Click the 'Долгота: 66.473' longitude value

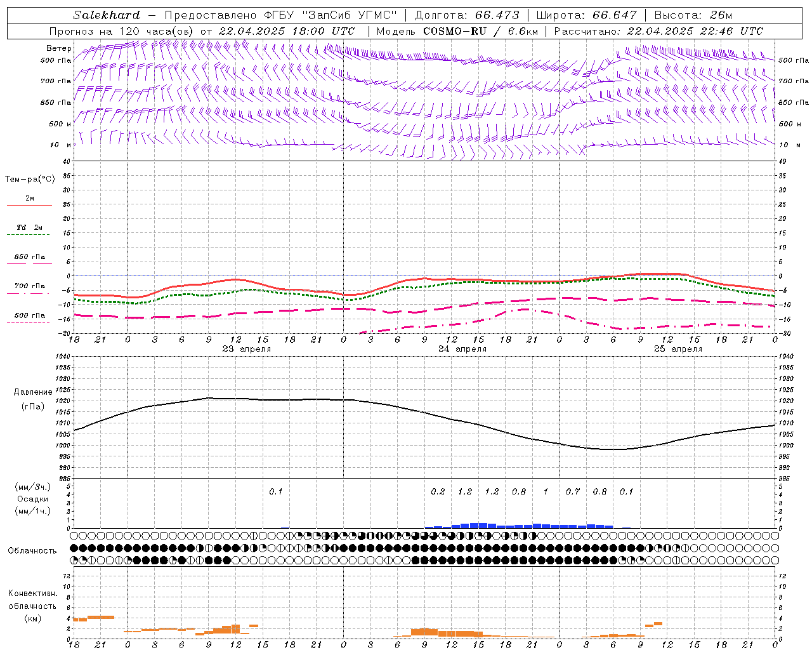(467, 15)
